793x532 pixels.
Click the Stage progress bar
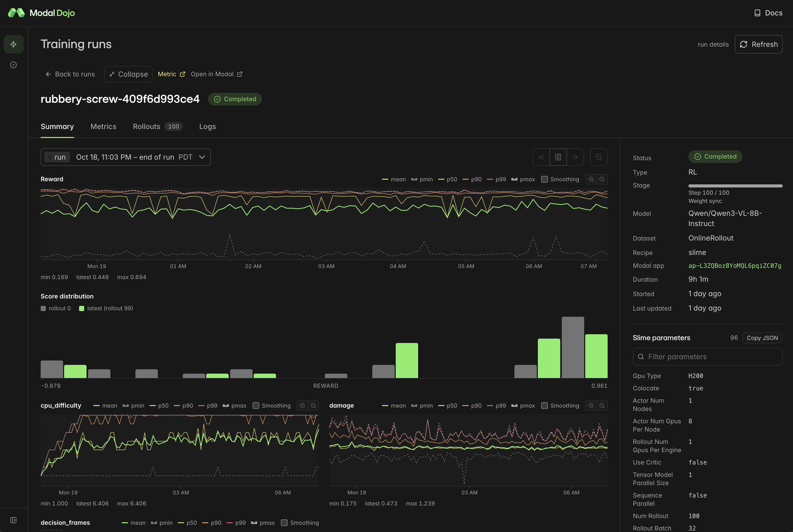735,186
